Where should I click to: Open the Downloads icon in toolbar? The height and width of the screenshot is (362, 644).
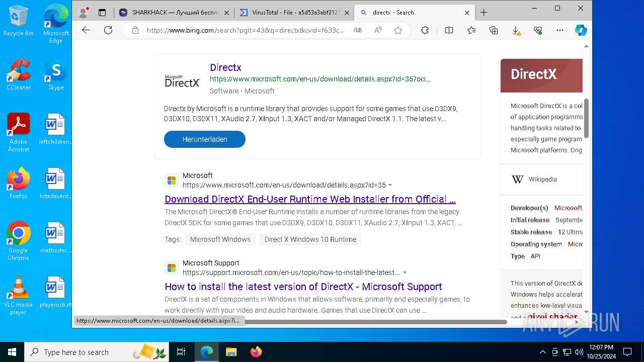pyautogui.click(x=516, y=31)
